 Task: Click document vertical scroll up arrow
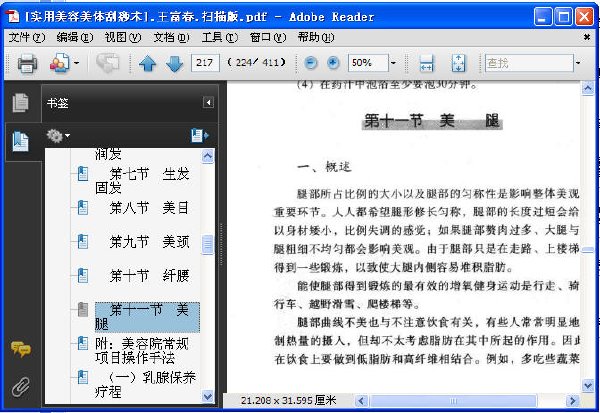[x=588, y=88]
